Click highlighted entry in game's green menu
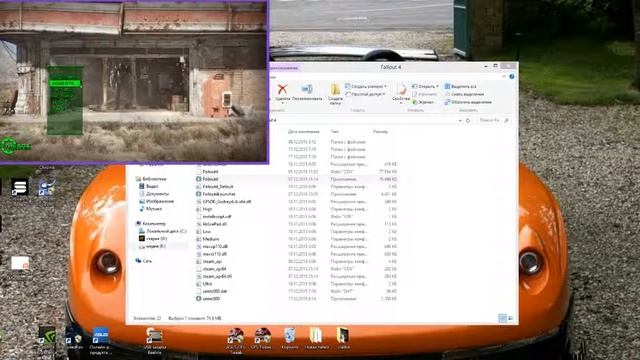The height and width of the screenshot is (360, 640). pyautogui.click(x=65, y=84)
